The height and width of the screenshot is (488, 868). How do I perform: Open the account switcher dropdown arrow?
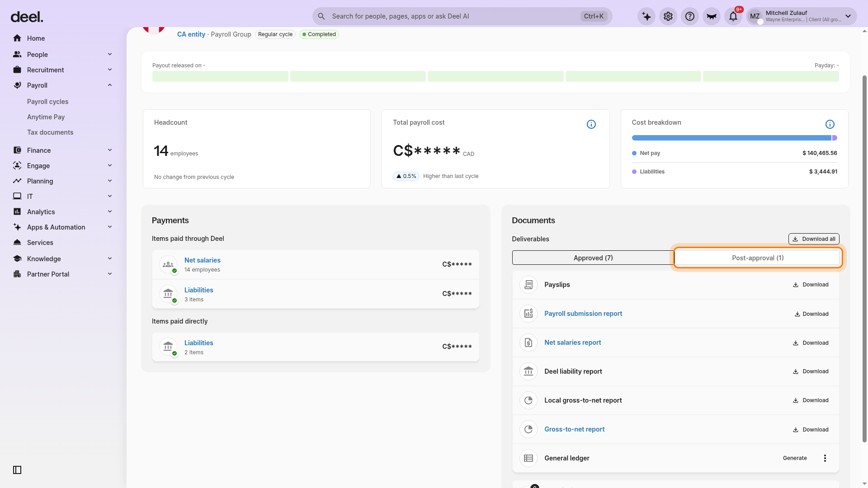[848, 16]
